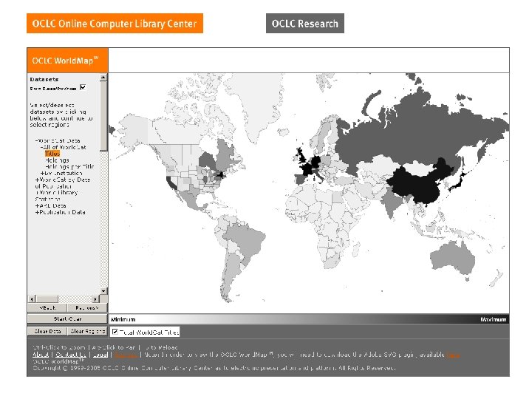Click the datasets panel scroll-up arrow
This screenshot has height=399, width=532.
[x=103, y=78]
